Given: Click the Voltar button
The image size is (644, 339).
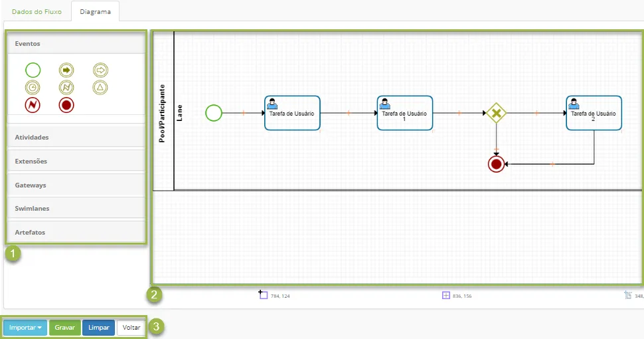Looking at the screenshot, I should [131, 328].
